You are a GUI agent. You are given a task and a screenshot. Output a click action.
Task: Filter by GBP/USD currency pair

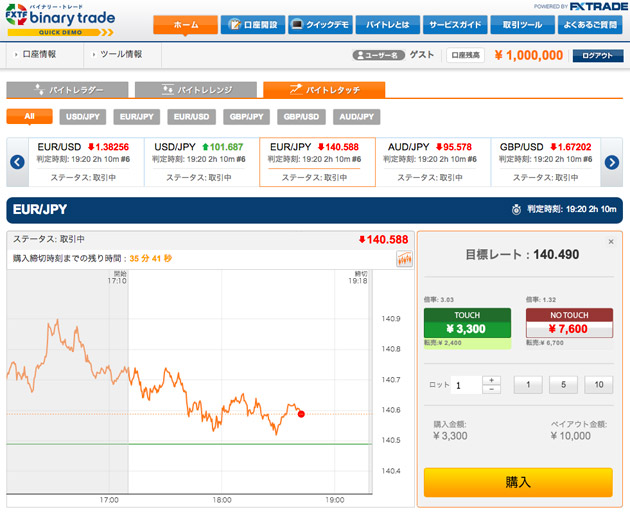[301, 117]
